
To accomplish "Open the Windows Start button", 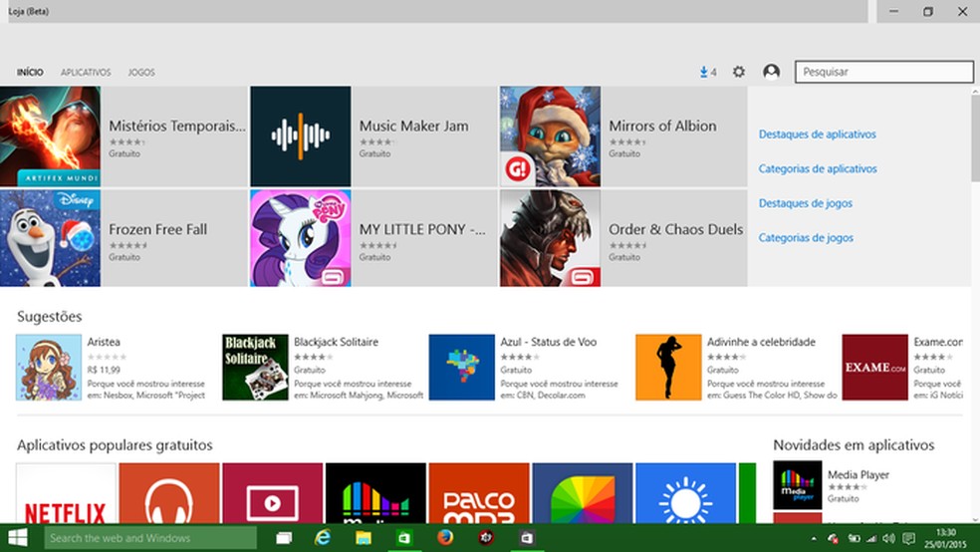I will [18, 538].
